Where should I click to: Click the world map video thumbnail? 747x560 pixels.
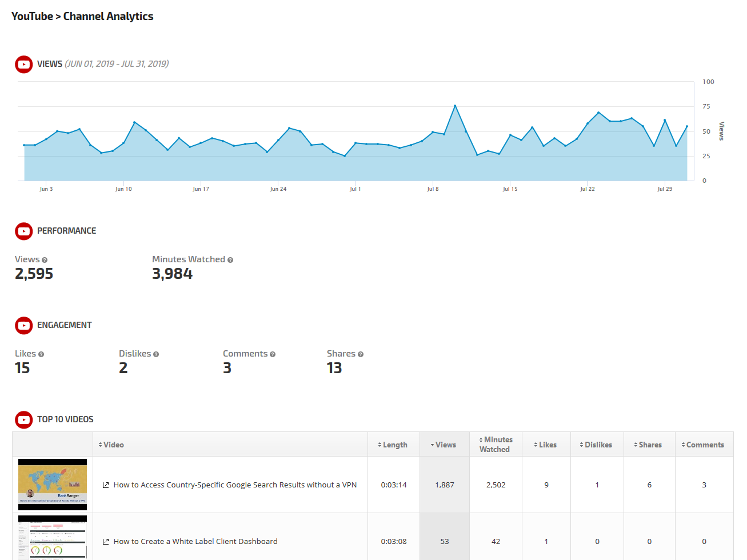53,484
